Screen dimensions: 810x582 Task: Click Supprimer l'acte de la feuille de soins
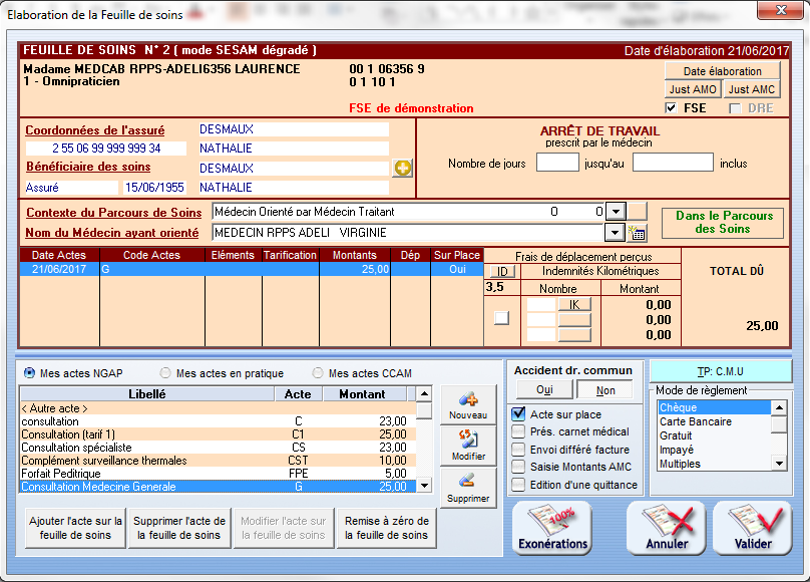point(179,528)
